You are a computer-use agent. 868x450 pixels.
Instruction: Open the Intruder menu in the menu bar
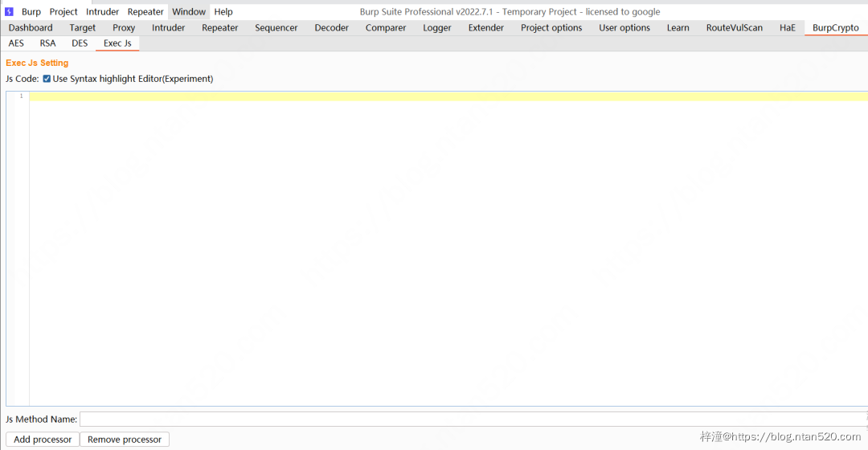click(x=102, y=11)
